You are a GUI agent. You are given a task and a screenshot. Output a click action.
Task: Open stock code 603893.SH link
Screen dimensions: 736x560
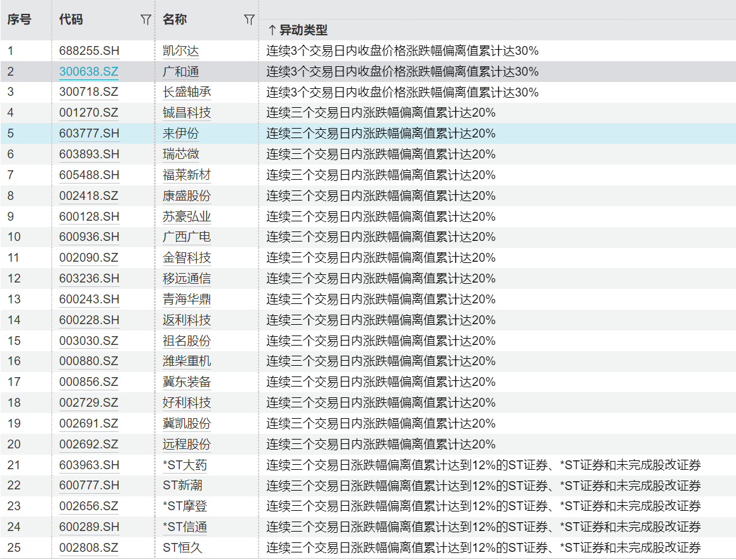[89, 154]
